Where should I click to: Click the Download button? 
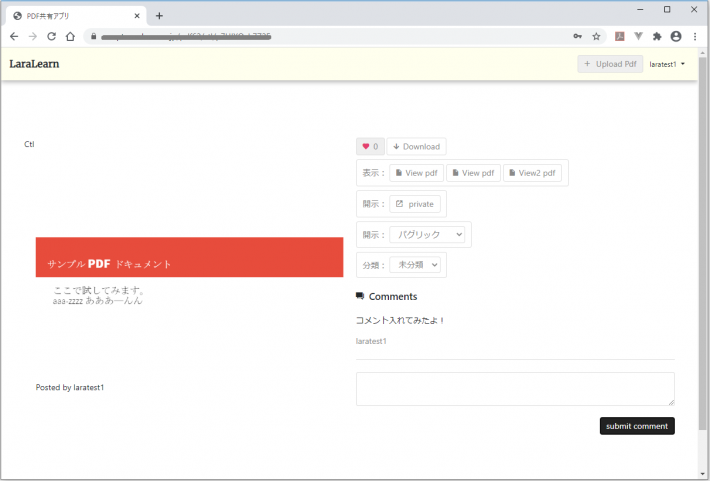(416, 147)
